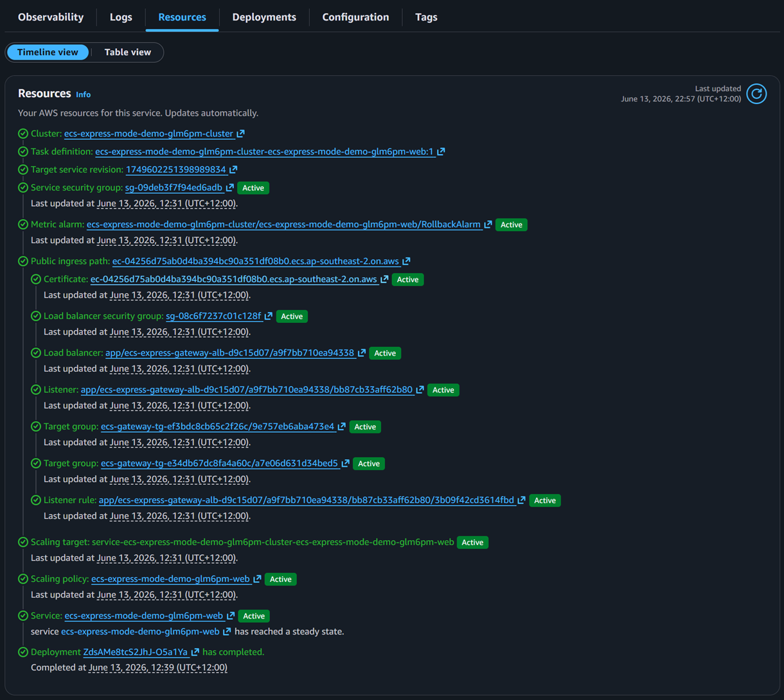Open external link icon beside Scaling policy
Viewport: 784px width, 700px height.
click(257, 579)
